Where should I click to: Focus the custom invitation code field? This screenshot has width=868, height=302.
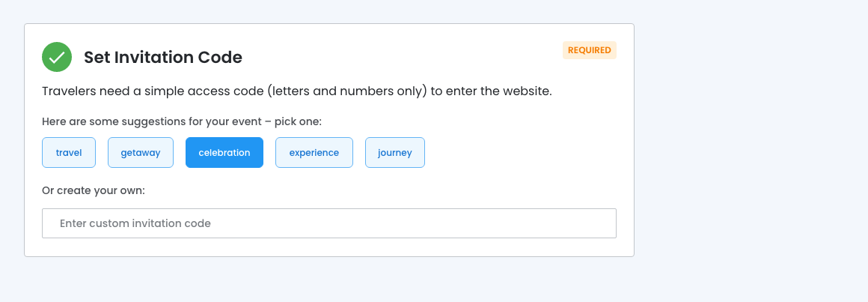tap(328, 223)
